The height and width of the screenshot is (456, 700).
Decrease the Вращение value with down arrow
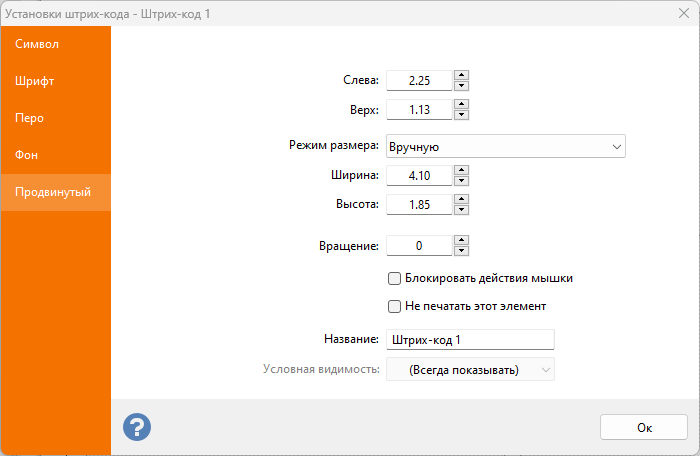click(461, 250)
